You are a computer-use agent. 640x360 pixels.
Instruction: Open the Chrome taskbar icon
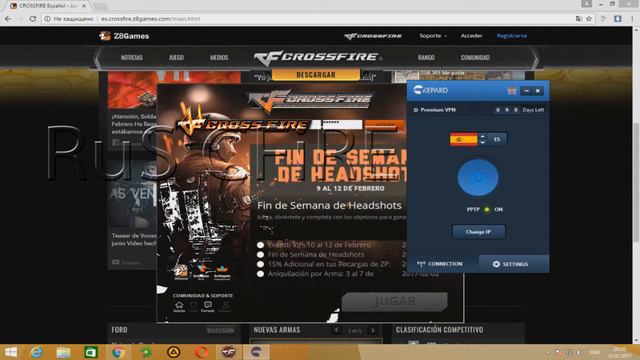119,352
